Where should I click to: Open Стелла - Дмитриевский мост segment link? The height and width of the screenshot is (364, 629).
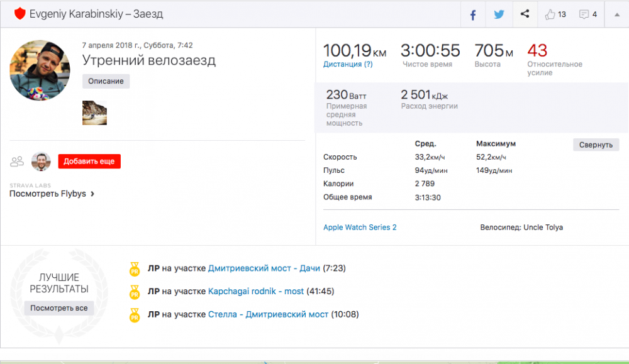(268, 314)
